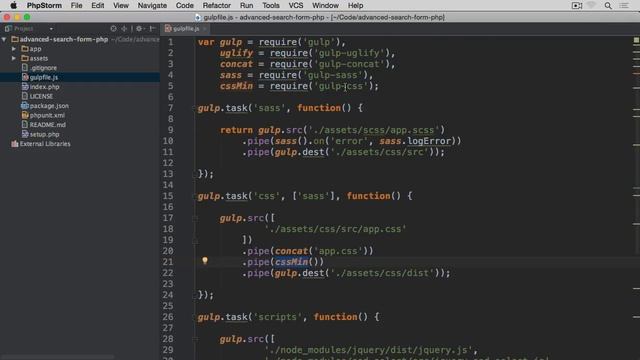640x360 pixels.
Task: Select the assets folder icon
Action: tap(25, 58)
